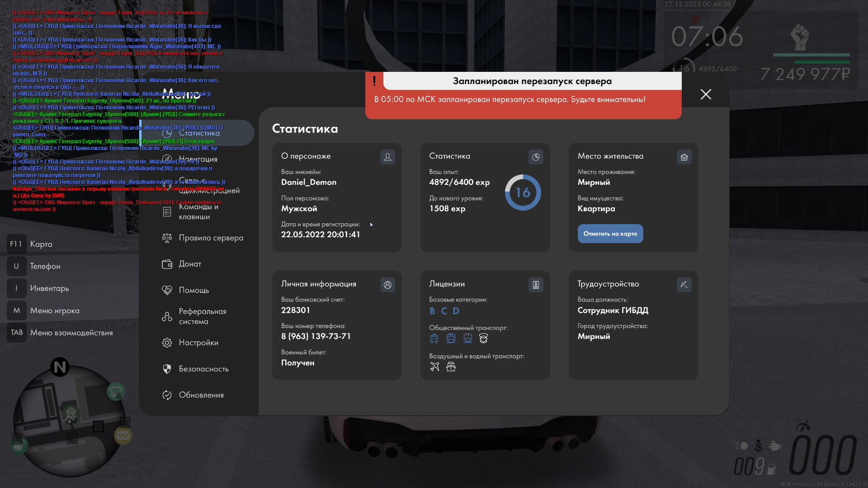This screenshot has width=868, height=488.
Task: Click the airplane license icon
Action: click(x=434, y=366)
